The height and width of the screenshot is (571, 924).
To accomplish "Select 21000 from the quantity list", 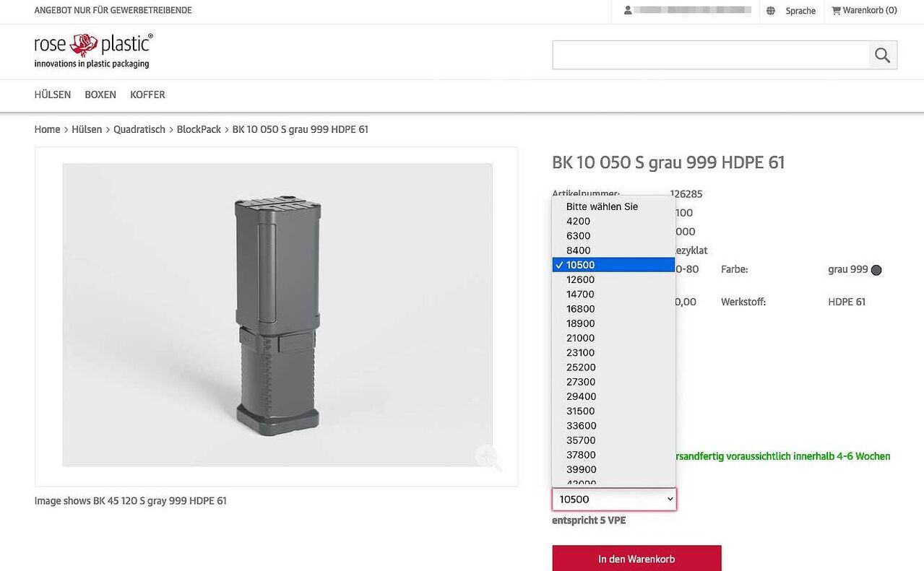I will point(580,338).
